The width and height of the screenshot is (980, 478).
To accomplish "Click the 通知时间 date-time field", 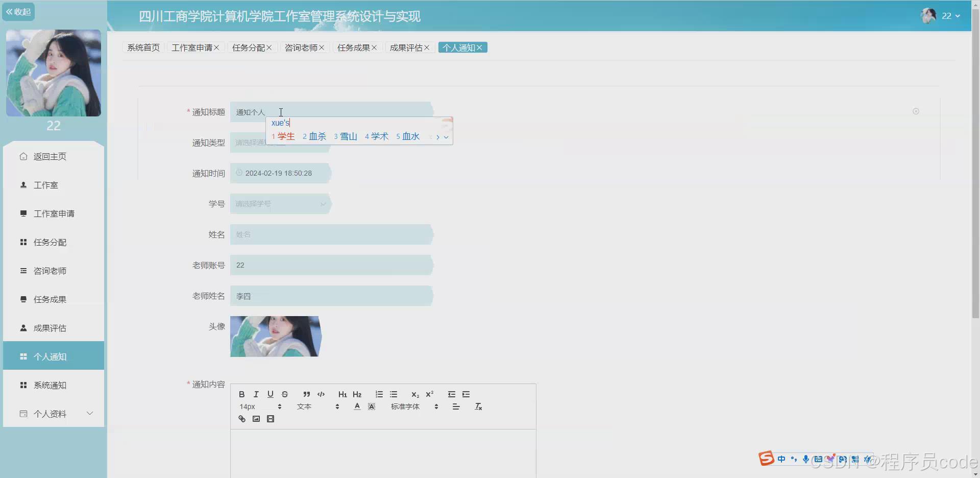I will pos(280,173).
